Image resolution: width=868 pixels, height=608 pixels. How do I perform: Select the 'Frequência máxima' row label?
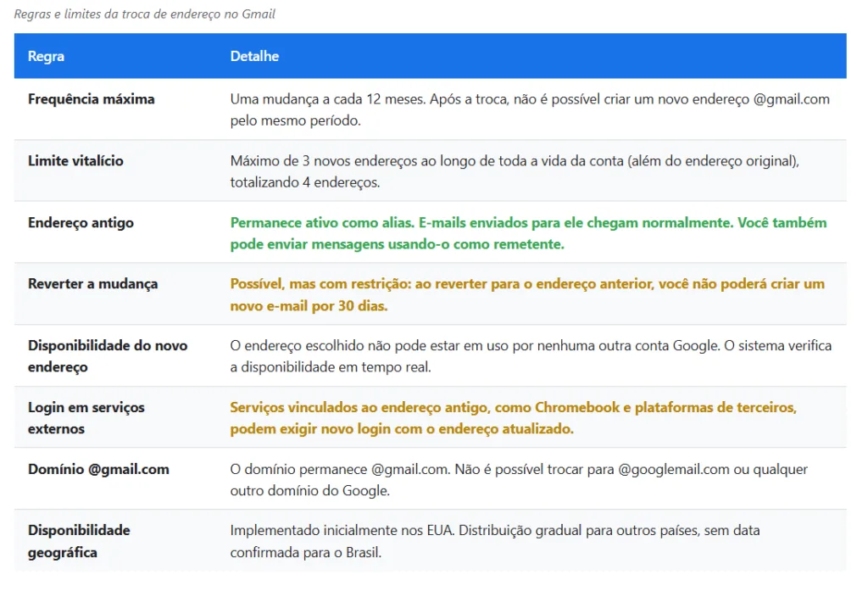coord(92,99)
